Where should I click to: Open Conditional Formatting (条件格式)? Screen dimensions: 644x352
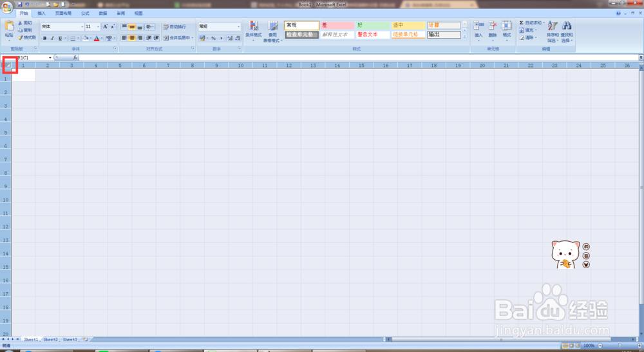tap(253, 31)
